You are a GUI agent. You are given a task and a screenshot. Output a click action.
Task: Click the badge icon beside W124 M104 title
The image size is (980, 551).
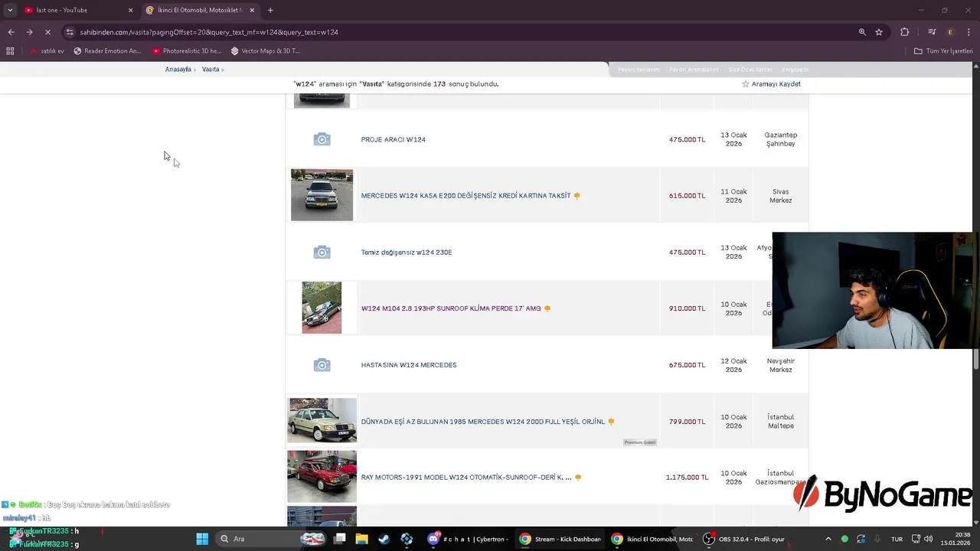[x=547, y=308]
